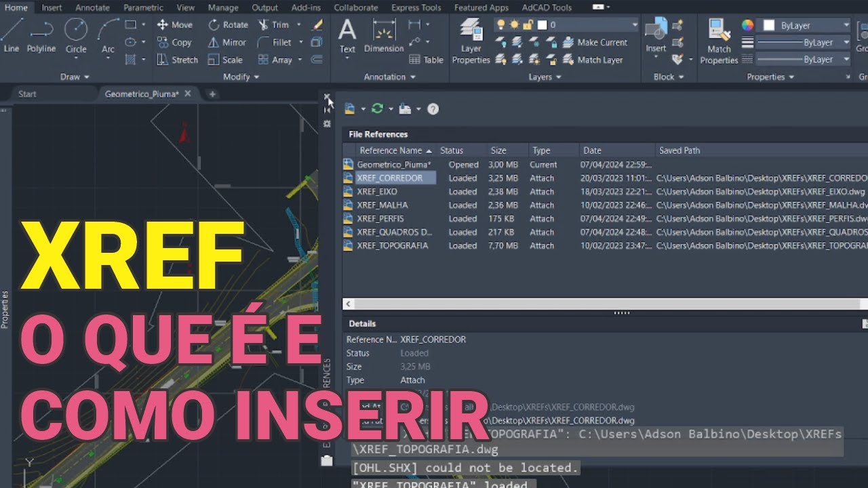Open the Annotate ribbon tab

pyautogui.click(x=92, y=7)
